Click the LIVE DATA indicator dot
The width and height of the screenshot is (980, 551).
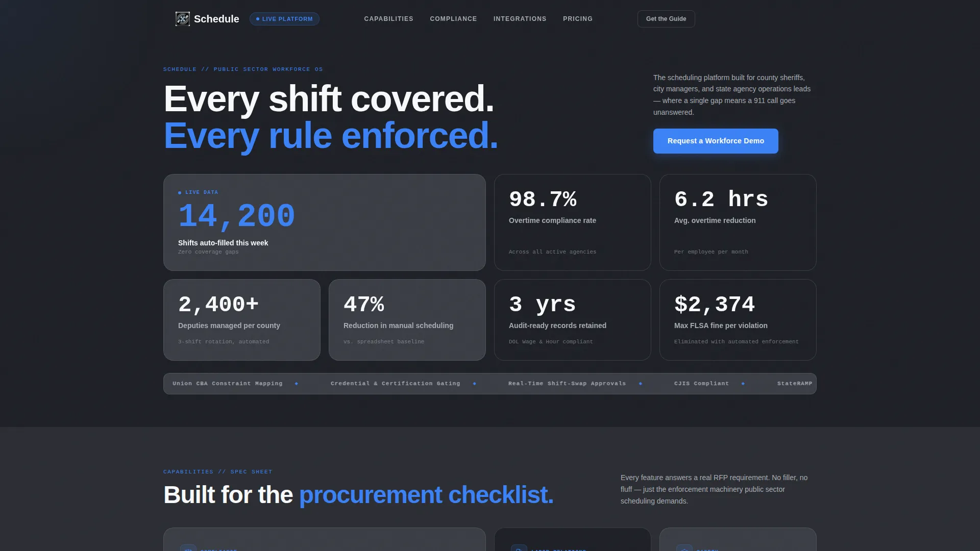pyautogui.click(x=180, y=193)
